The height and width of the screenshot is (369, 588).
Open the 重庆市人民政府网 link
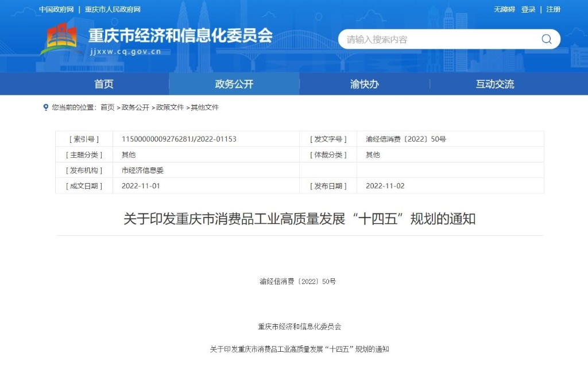[113, 9]
